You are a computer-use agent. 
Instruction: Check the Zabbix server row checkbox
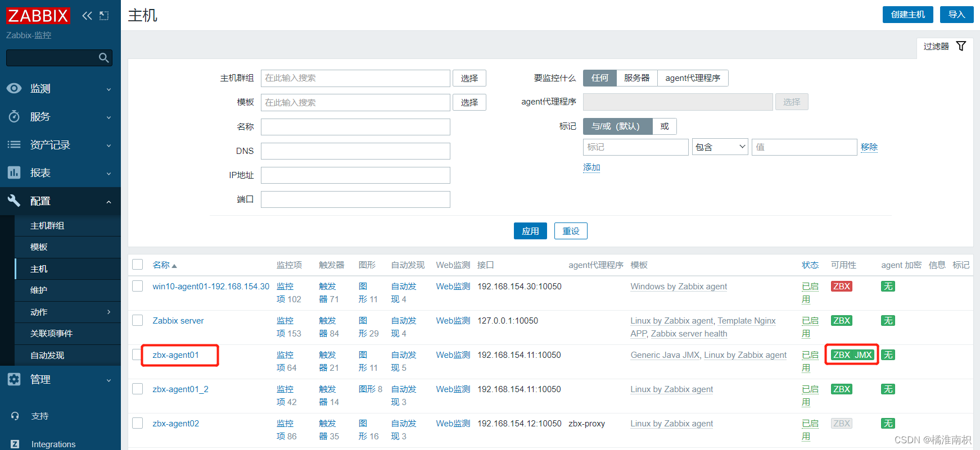pos(138,320)
